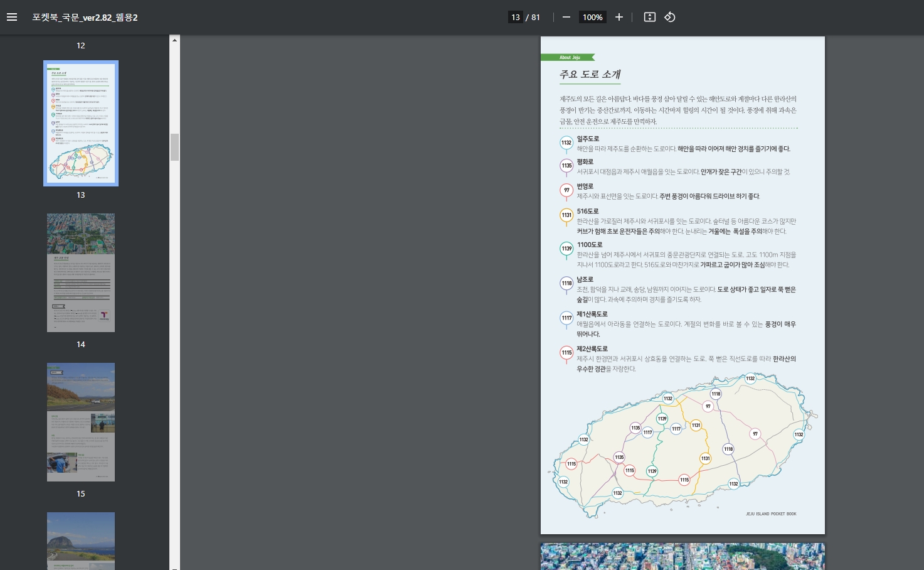The height and width of the screenshot is (570, 924).
Task: Click the 1118 route badge beside 남조로
Action: click(566, 284)
